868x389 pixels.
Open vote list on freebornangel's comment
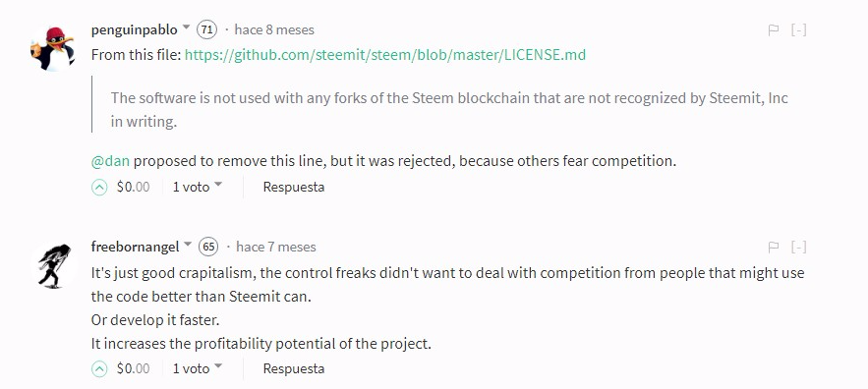(x=197, y=368)
